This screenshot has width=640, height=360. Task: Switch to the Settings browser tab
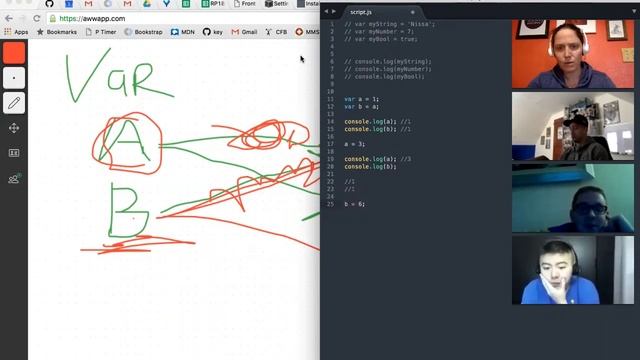click(276, 4)
